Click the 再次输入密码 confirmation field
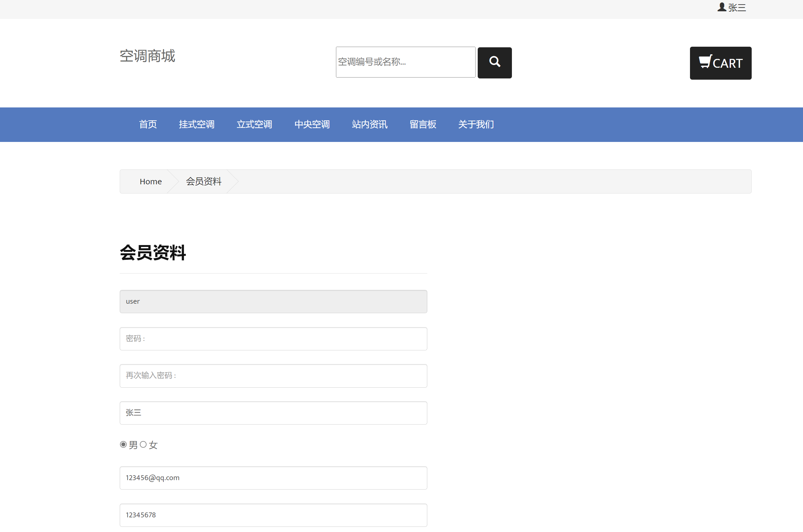Screen dimensions: 803x532 point(273,376)
